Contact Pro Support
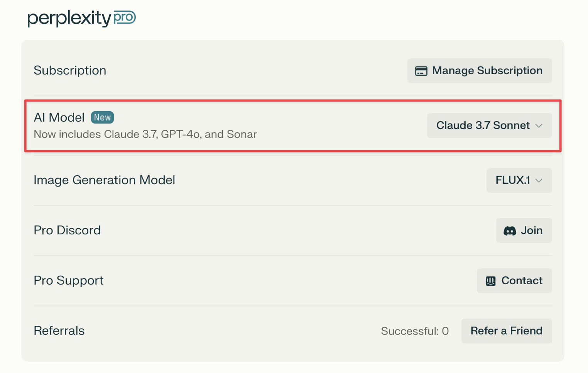The height and width of the screenshot is (373, 588). coord(514,281)
